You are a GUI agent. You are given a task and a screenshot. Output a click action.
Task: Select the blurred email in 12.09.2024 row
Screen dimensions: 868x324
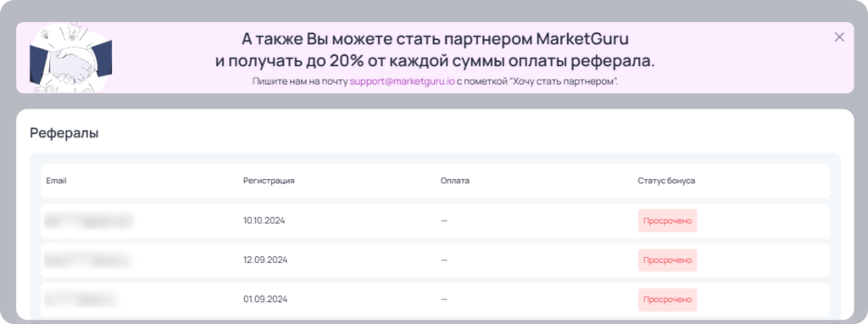[x=87, y=260]
